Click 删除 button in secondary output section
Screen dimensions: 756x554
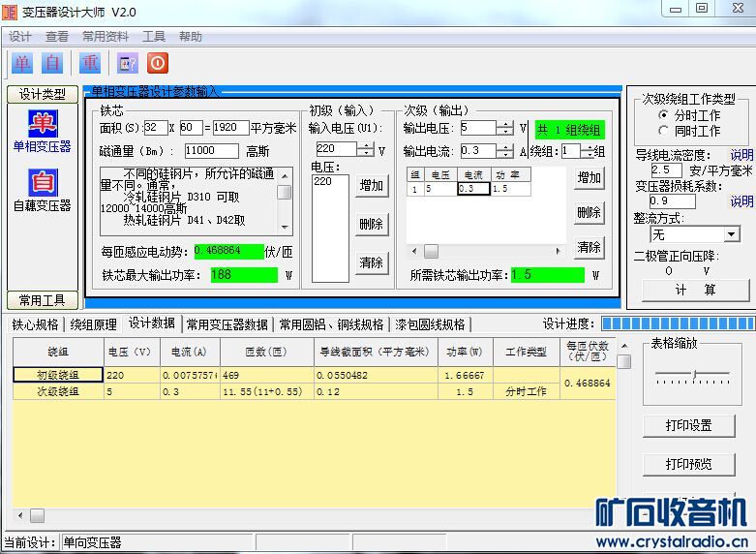(589, 212)
